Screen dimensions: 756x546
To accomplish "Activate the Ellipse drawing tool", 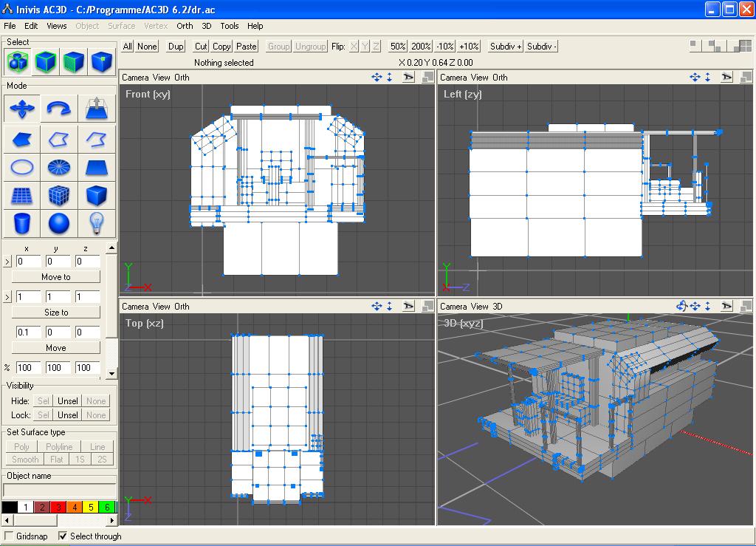I will pyautogui.click(x=21, y=168).
